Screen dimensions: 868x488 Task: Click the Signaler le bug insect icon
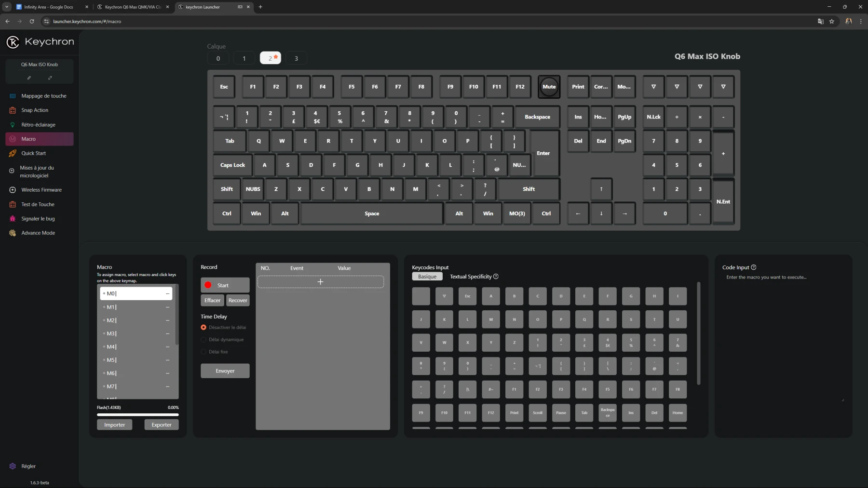[x=13, y=219]
